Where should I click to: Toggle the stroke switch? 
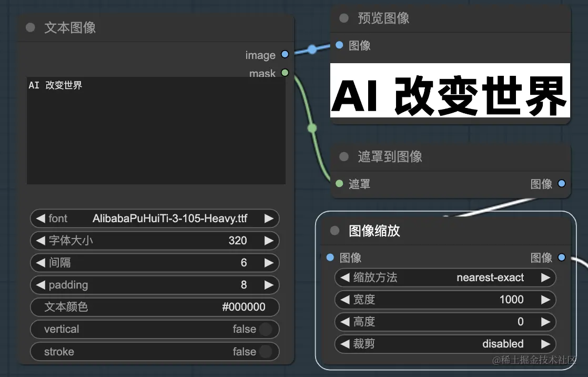266,352
